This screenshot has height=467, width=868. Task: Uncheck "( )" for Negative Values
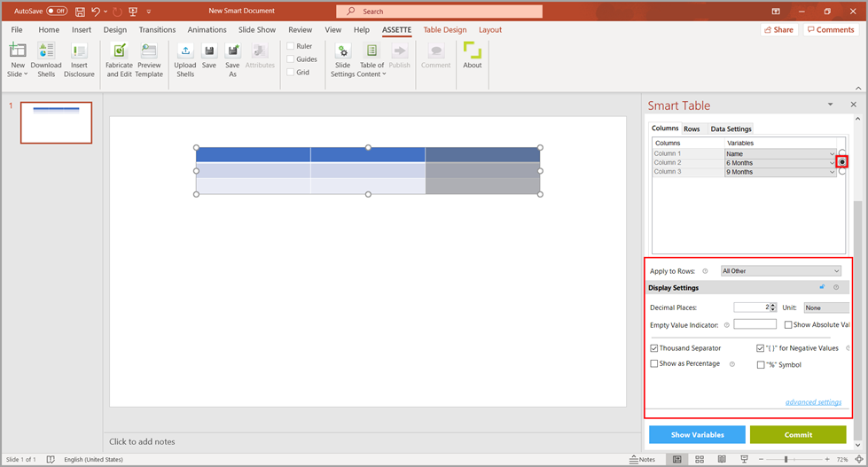pyautogui.click(x=760, y=348)
